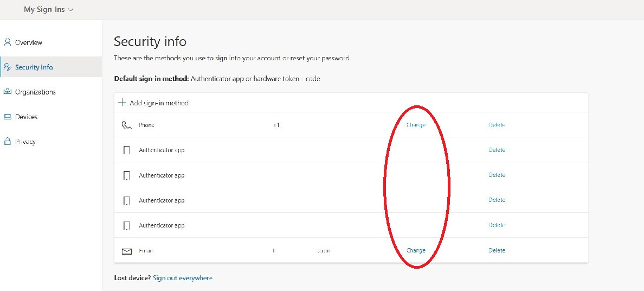This screenshot has height=291, width=644.
Task: Click the Organizations briefcase icon
Action: pos(7,92)
